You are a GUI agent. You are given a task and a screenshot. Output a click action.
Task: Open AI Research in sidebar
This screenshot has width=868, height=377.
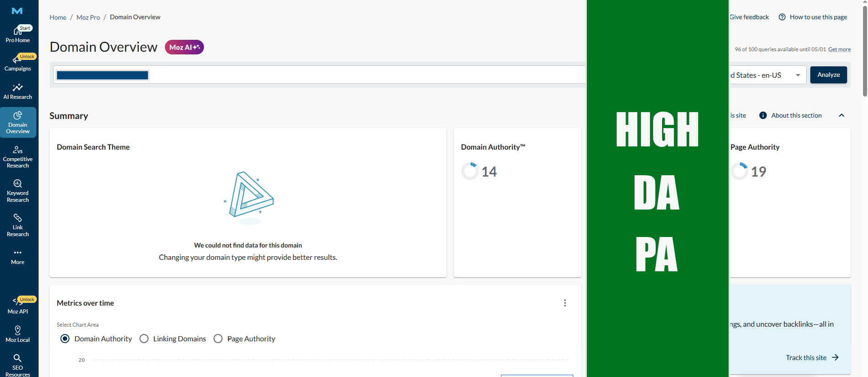coord(18,92)
